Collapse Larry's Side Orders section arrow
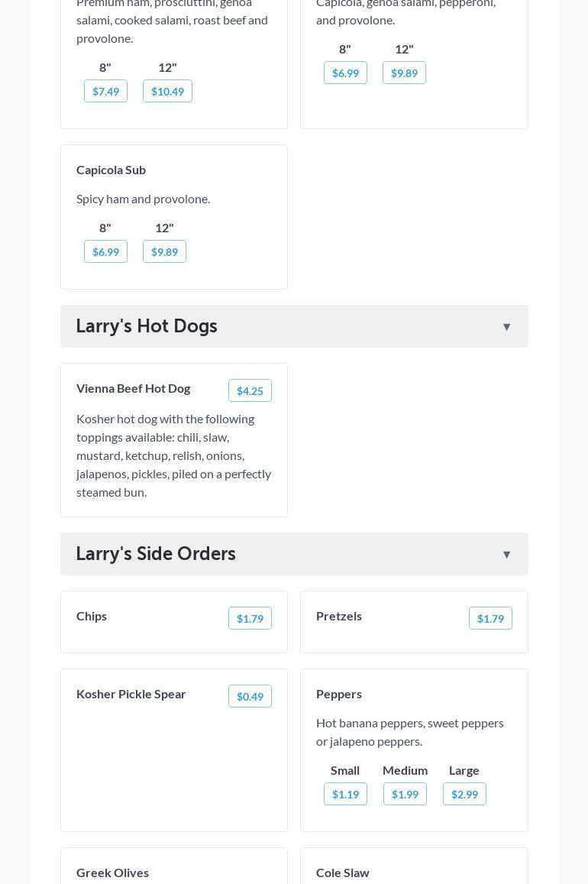The width and height of the screenshot is (588, 884). (x=506, y=555)
